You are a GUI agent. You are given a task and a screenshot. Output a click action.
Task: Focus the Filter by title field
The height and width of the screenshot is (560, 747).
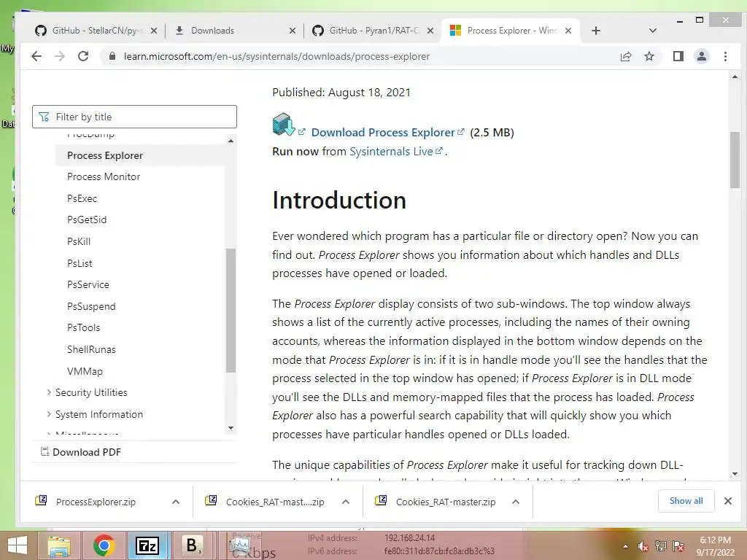click(134, 117)
